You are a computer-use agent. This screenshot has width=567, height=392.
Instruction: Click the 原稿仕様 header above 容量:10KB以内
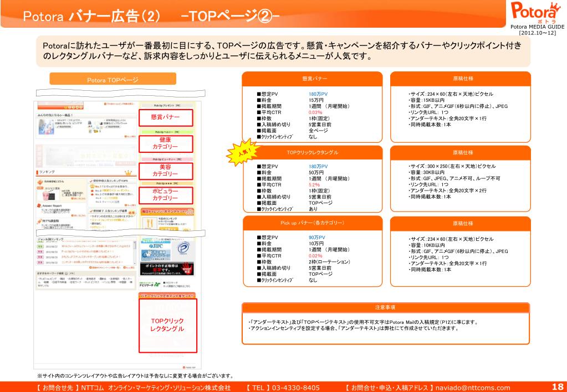point(461,223)
